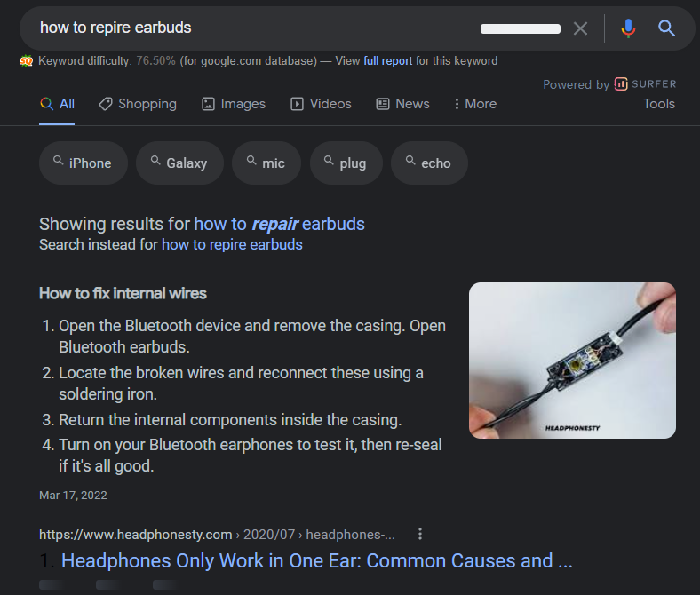The height and width of the screenshot is (595, 700).
Task: Submit search with magnifying glass icon
Action: click(666, 28)
